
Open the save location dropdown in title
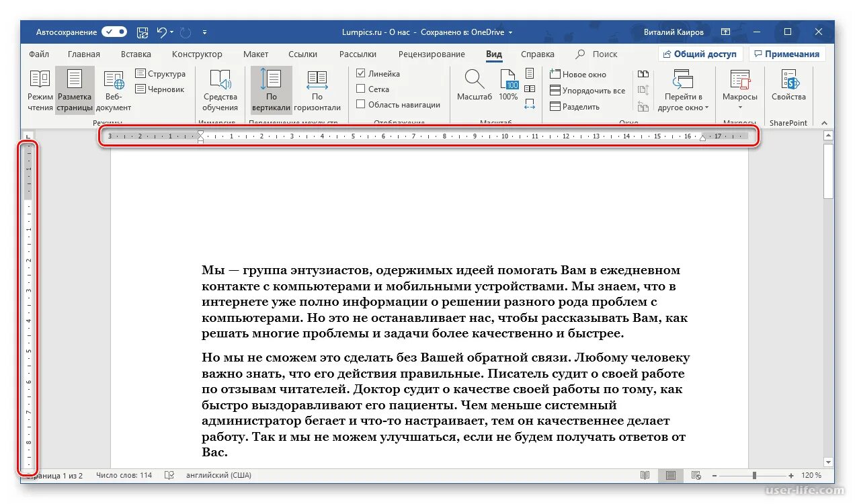510,32
